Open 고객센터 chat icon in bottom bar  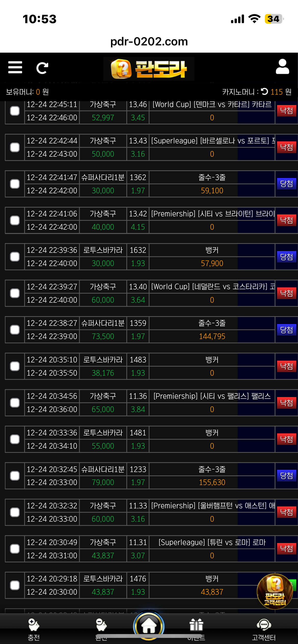(264, 629)
